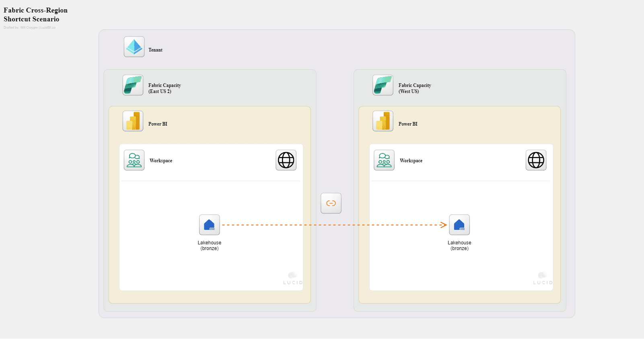
Task: Click the 'Fabric Cross-Region Shortcut Scenario' title
Action: pyautogui.click(x=35, y=14)
